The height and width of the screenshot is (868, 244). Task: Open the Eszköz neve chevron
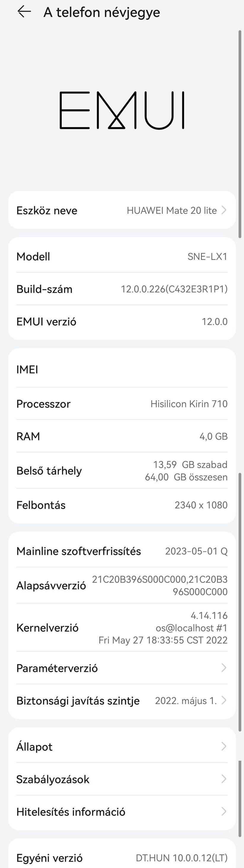224,210
